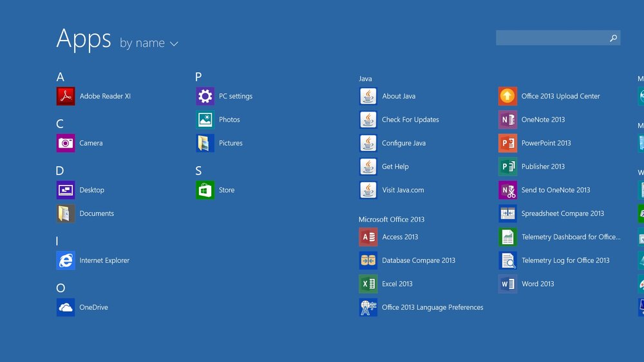Click the 'Camera' label
This screenshot has width=644, height=362.
91,143
